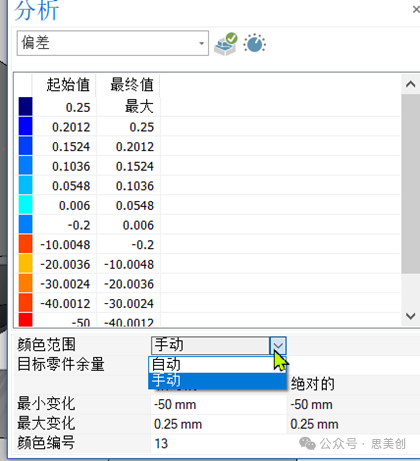Click the absolute -50 mm value cell
Image resolution: width=420 pixels, height=461 pixels.
[353, 405]
